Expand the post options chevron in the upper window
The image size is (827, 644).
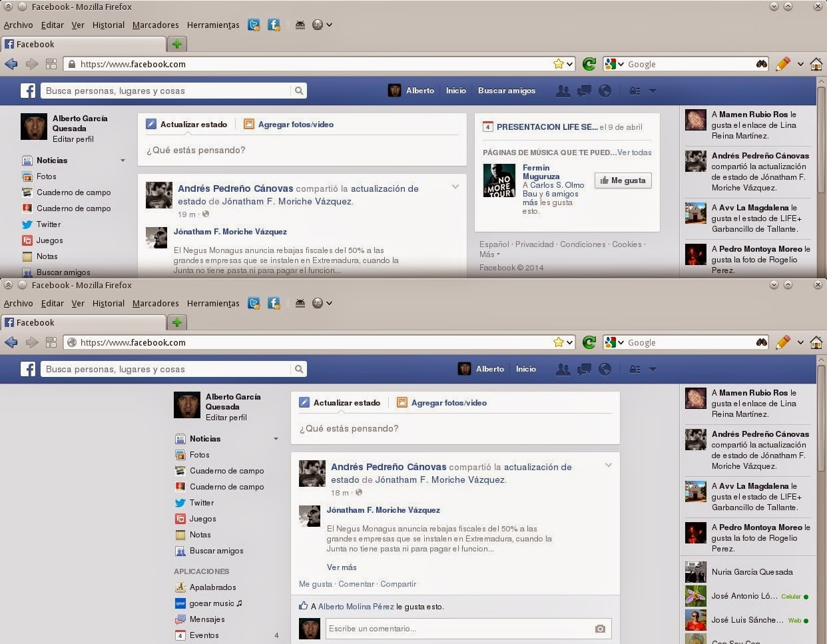point(455,187)
